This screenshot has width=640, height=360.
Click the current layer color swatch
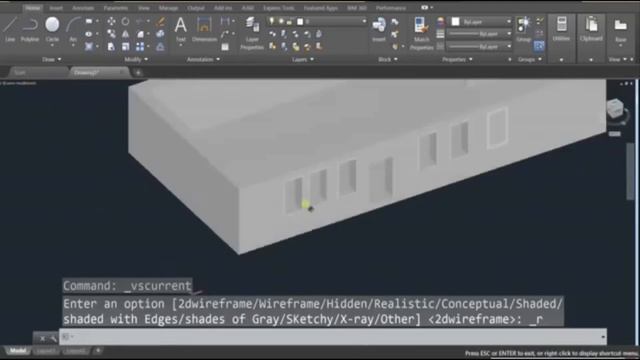pos(300,21)
